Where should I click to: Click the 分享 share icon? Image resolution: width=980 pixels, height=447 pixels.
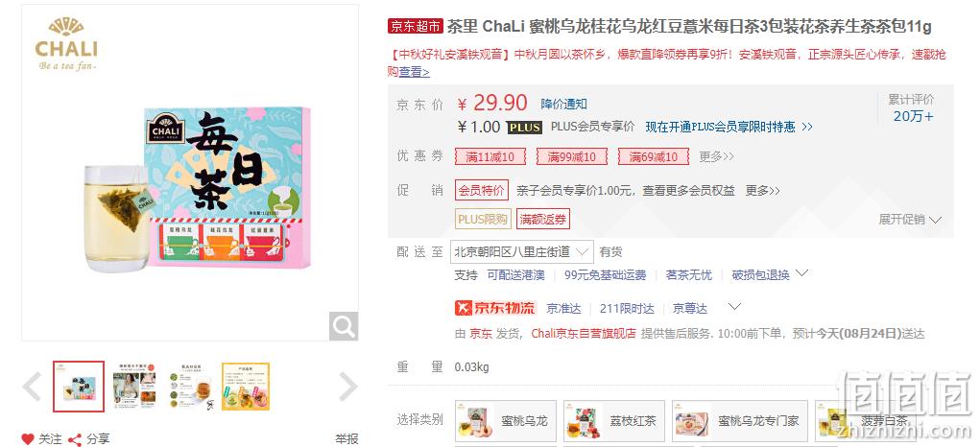coord(75,439)
